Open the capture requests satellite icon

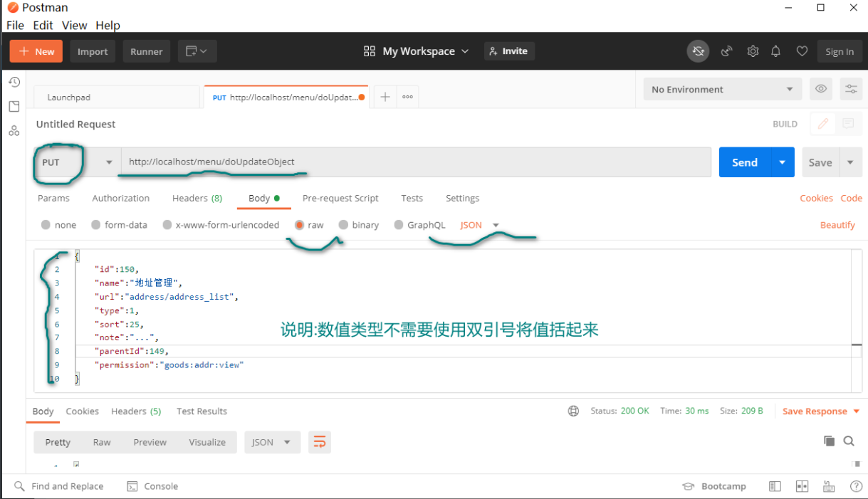tap(727, 51)
